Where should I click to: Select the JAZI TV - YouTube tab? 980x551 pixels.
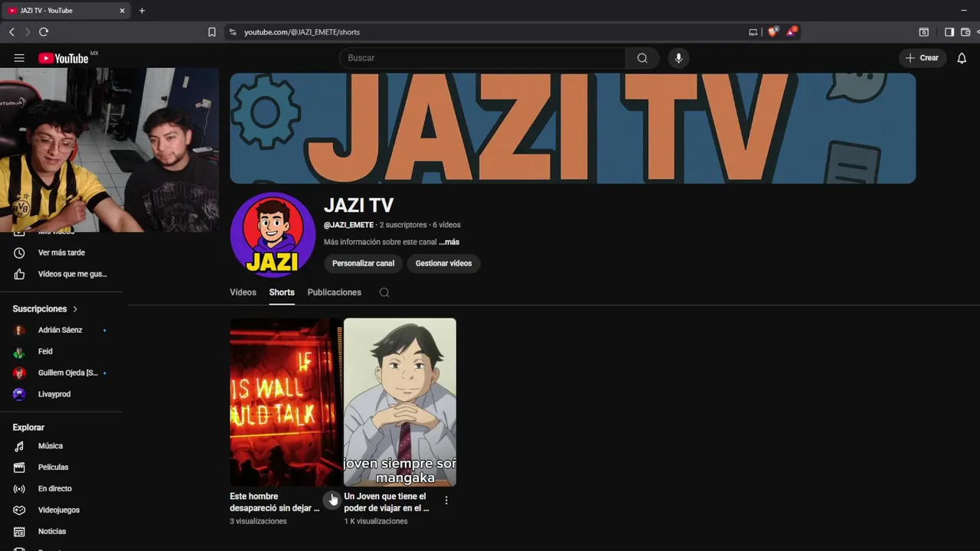pos(67,11)
